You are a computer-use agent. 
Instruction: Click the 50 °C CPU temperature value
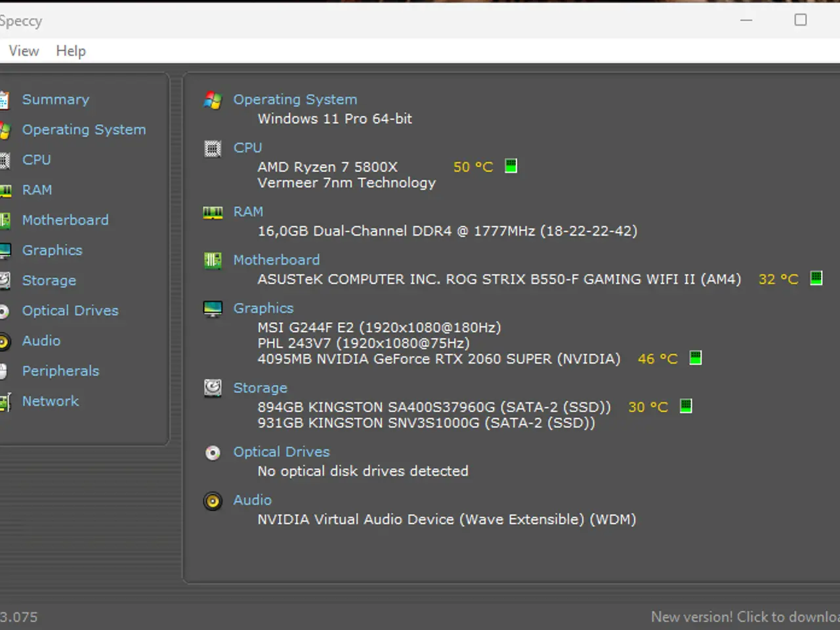(473, 167)
